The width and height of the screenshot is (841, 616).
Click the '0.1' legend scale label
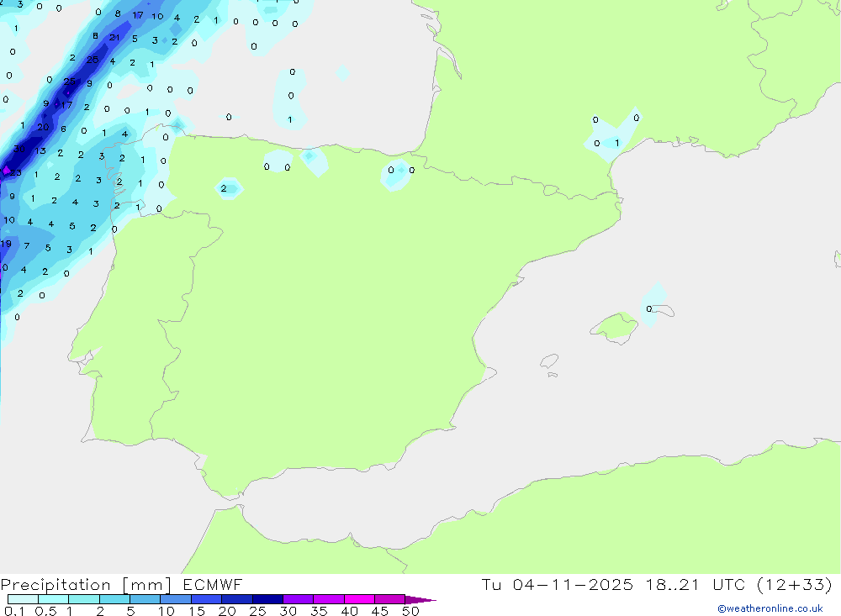coord(14,611)
